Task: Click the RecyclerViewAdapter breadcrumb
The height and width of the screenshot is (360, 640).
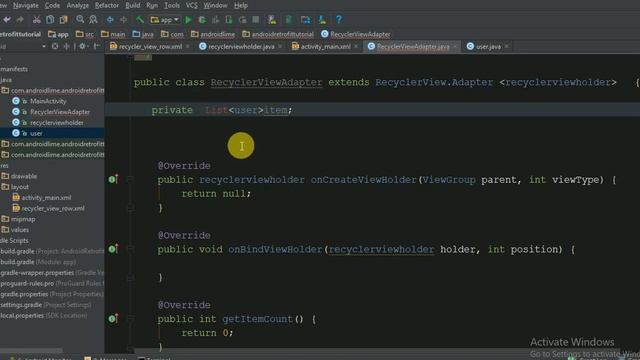Action: point(356,34)
